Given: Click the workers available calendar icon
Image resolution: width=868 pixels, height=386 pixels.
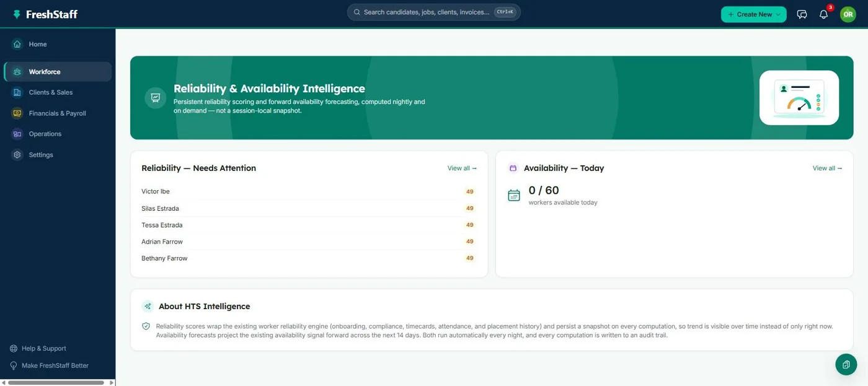Looking at the screenshot, I should tap(514, 195).
